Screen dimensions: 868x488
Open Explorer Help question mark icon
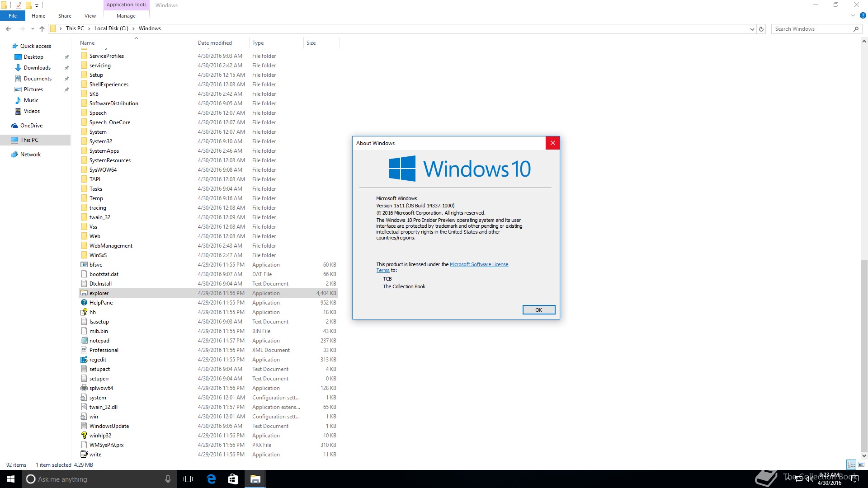[x=863, y=15]
